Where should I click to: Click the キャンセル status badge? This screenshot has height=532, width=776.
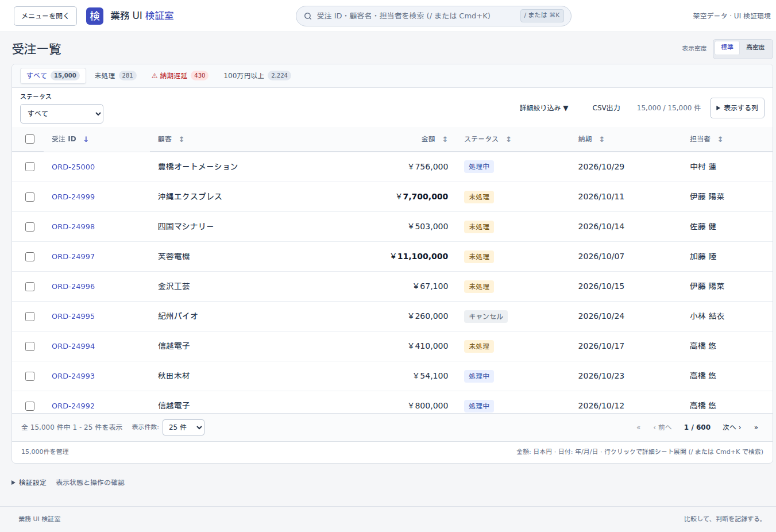[485, 317]
